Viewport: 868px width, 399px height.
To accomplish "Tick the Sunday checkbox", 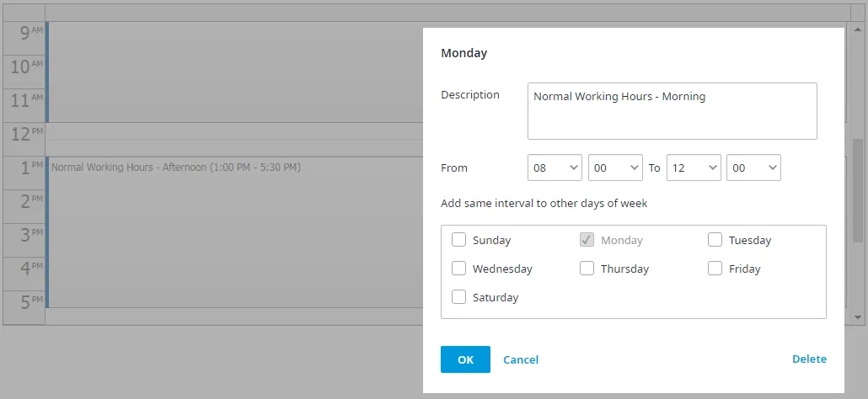I will click(458, 240).
